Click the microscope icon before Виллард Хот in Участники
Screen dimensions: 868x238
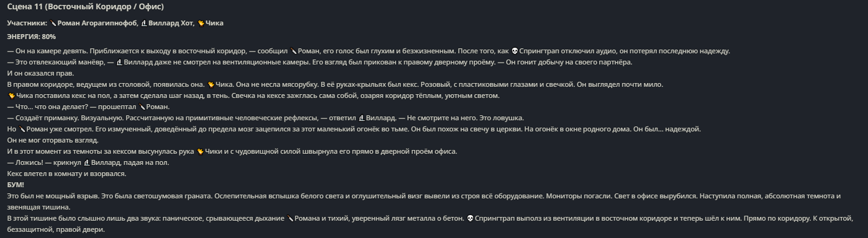(144, 24)
